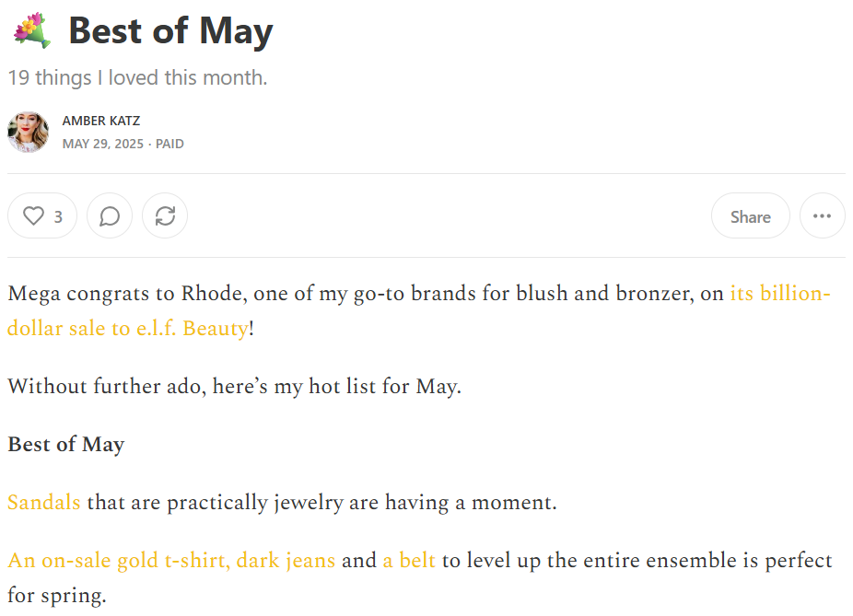
Task: Open comments via speech bubble icon
Action: coord(110,215)
